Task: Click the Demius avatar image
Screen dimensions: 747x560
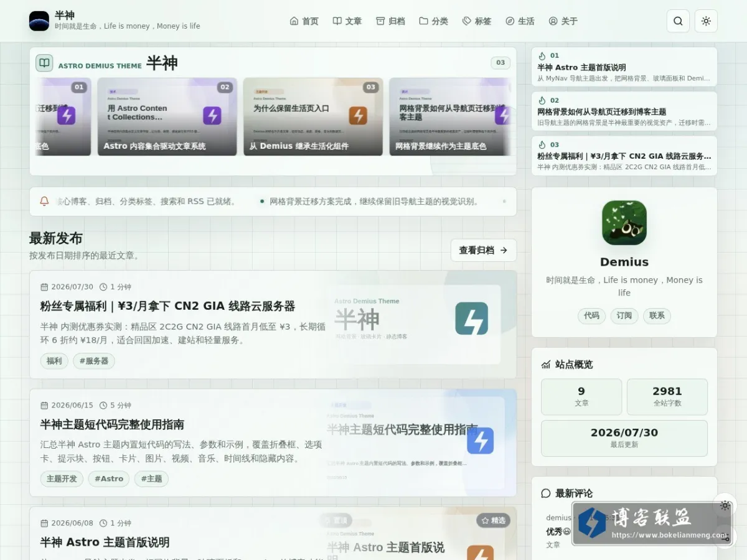Action: 624,223
